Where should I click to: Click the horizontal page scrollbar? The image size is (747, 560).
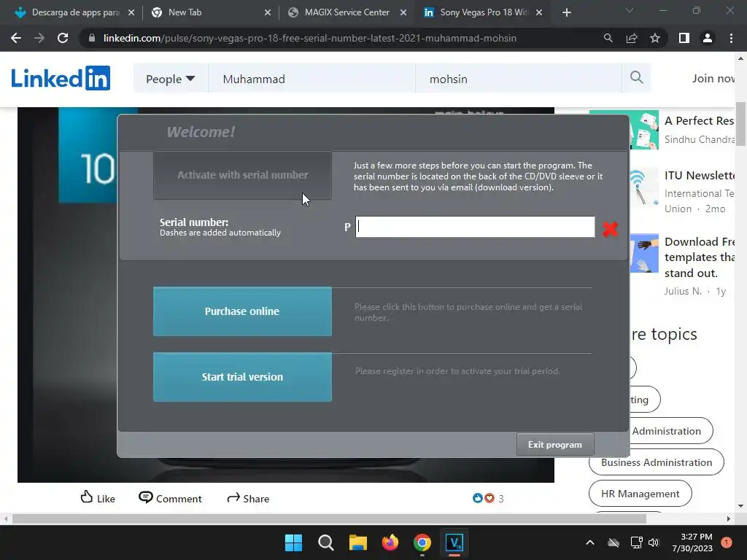click(x=329, y=518)
